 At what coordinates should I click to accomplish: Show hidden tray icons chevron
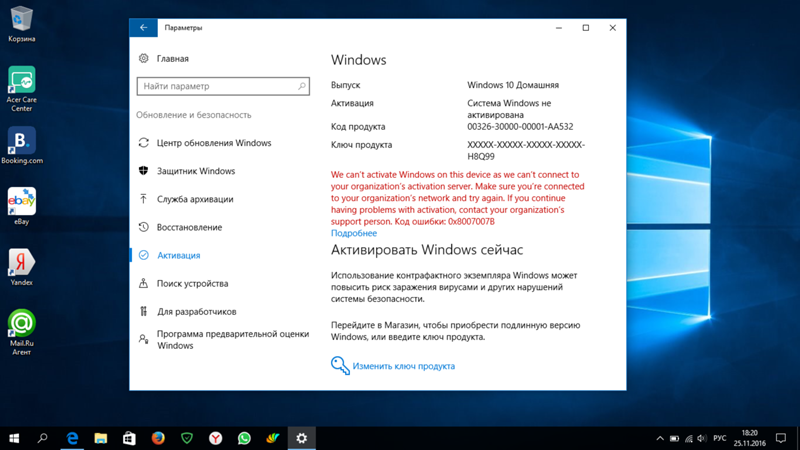coord(660,438)
